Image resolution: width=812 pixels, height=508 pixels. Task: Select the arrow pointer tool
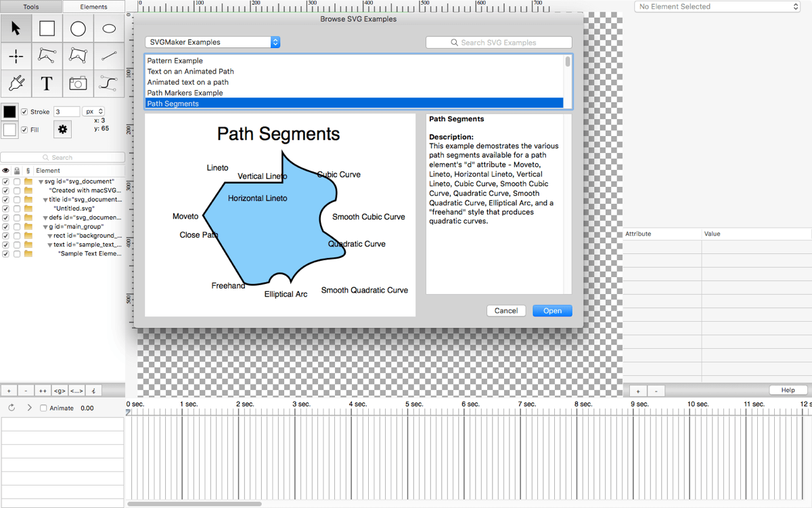(16, 28)
